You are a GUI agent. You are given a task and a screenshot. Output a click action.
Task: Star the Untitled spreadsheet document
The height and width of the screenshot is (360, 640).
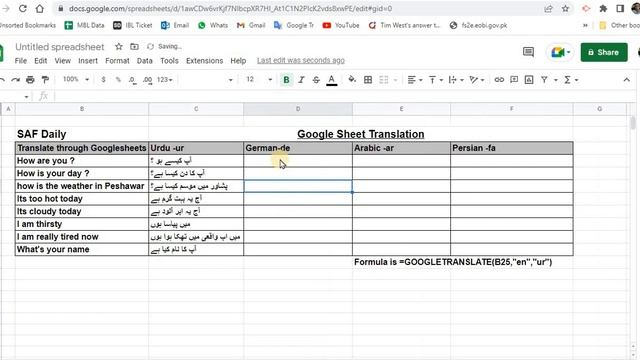(x=119, y=47)
